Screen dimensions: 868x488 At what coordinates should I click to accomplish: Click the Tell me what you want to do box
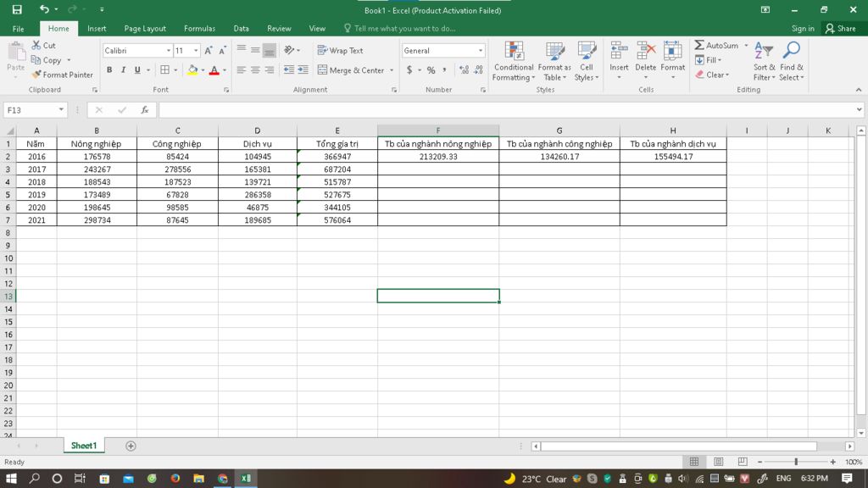400,29
